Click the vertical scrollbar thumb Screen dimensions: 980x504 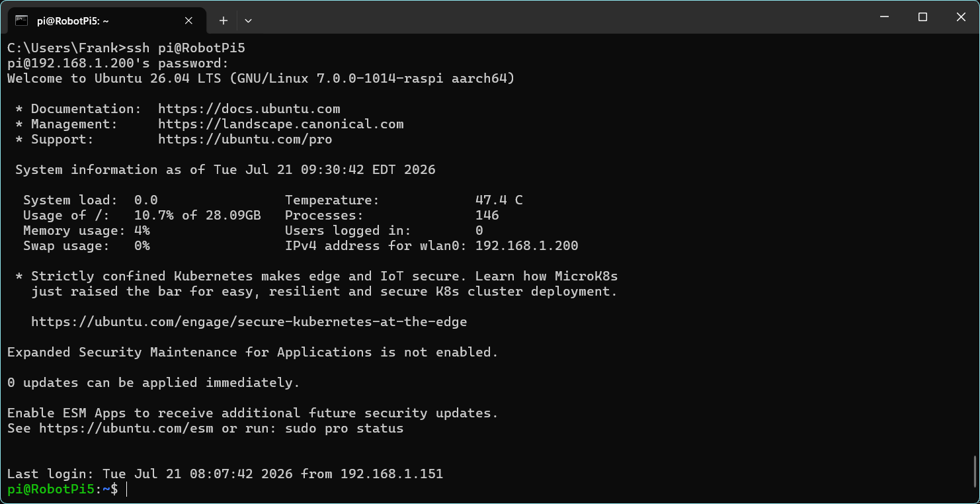click(x=976, y=471)
